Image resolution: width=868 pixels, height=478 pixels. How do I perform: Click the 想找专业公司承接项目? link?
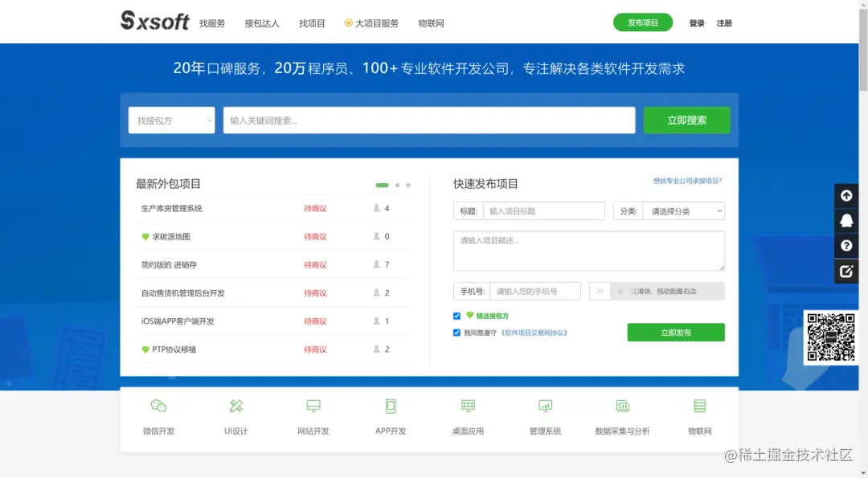[687, 181]
